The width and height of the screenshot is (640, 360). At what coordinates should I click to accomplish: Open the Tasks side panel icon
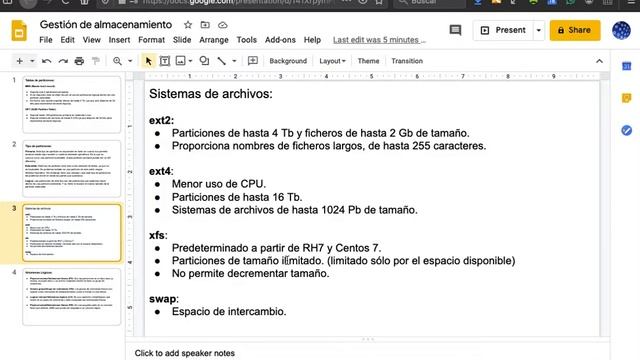point(627,130)
